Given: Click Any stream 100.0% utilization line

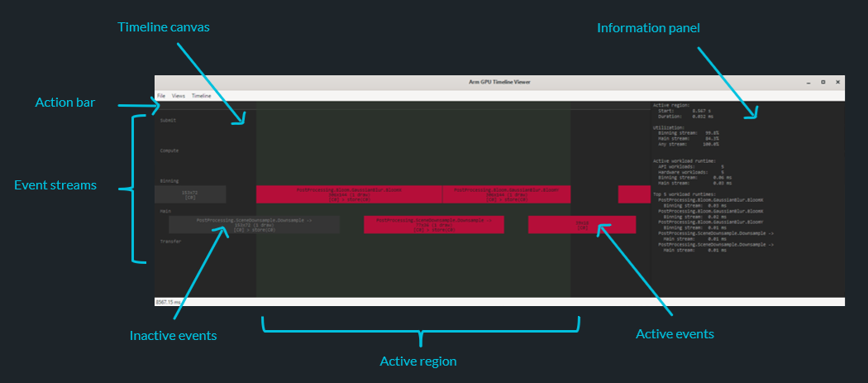Looking at the screenshot, I should 689,144.
